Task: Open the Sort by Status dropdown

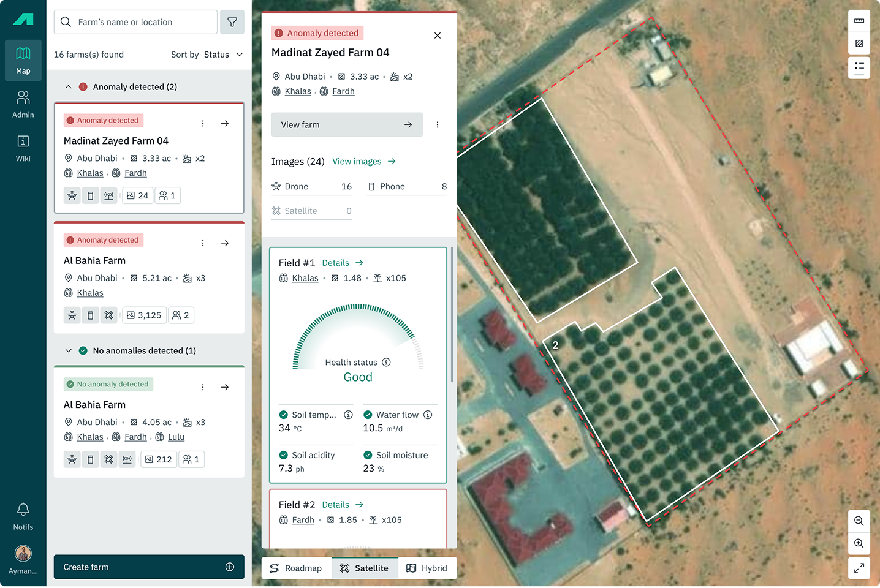Action: (x=207, y=55)
